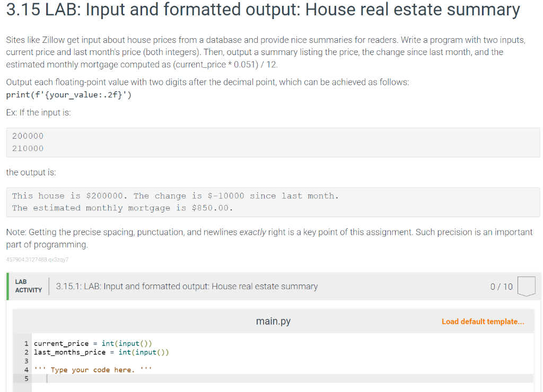Image resolution: width=543 pixels, height=392 pixels.
Task: Open the Load default template link
Action: (x=482, y=321)
